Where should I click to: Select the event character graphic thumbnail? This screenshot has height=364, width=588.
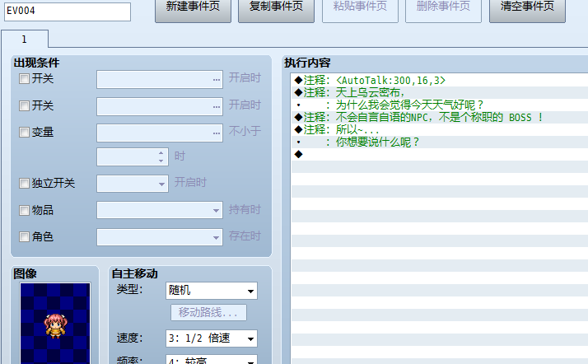[55, 324]
